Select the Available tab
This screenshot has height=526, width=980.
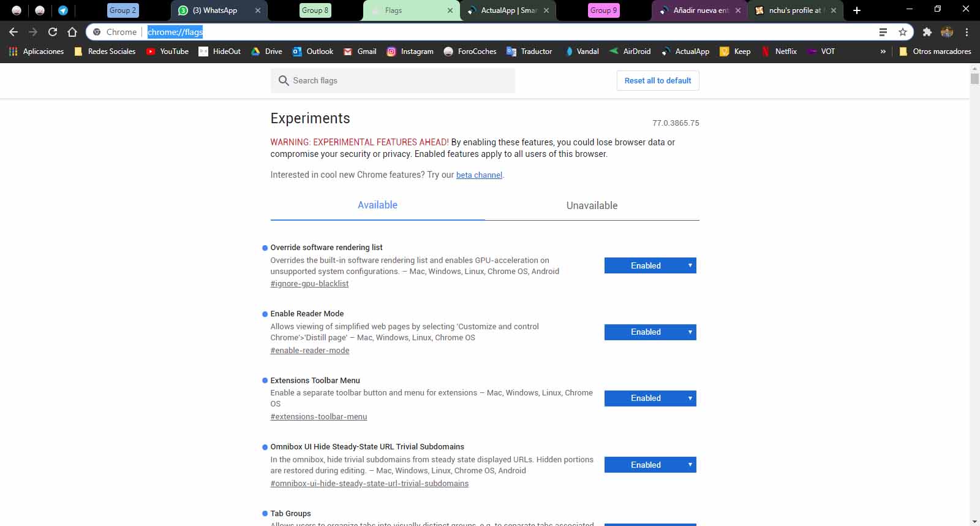tap(377, 205)
